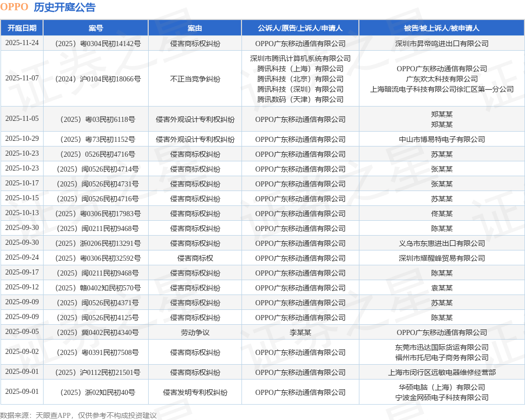Screen dimensions: 525x420
Task: Select the 侵害发明专利权纠纷 cell
Action: click(195, 392)
